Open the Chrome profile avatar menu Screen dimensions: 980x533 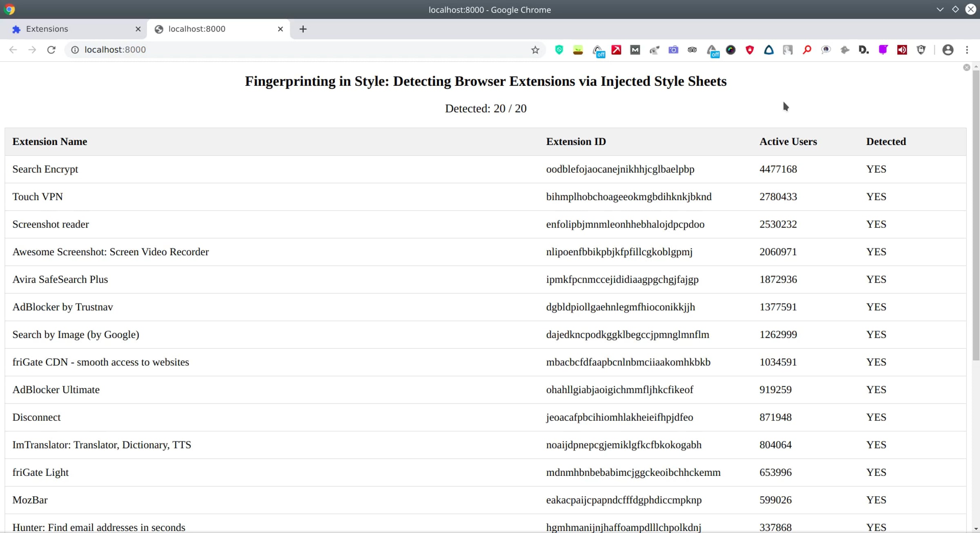[948, 50]
